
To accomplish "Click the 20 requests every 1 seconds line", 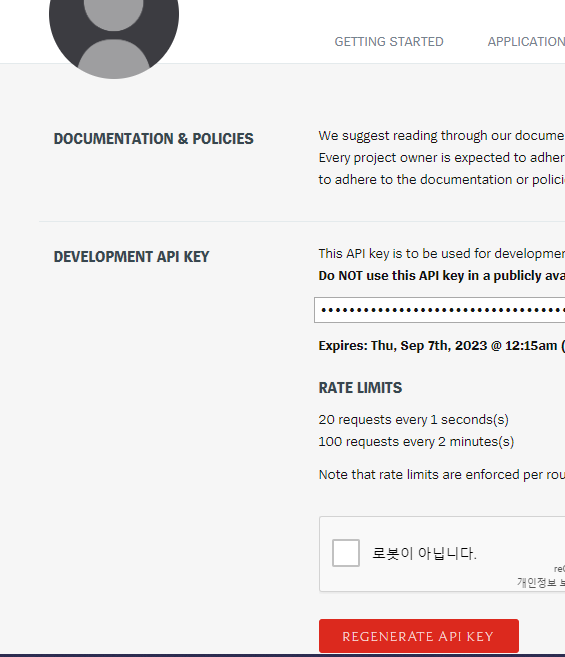I will coord(414,419).
